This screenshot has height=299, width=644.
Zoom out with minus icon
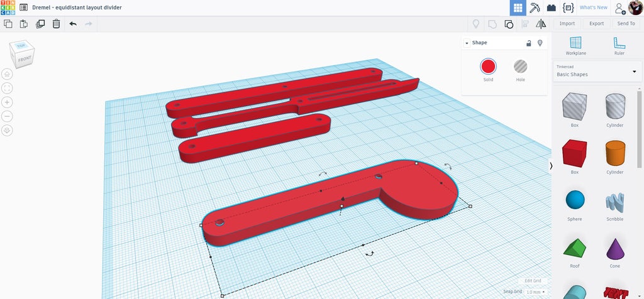[7, 116]
